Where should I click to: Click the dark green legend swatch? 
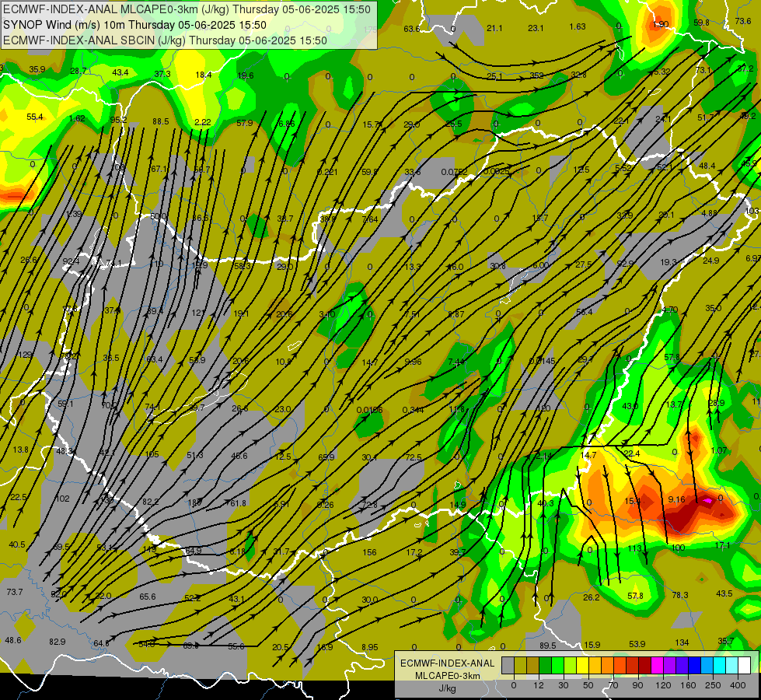(x=545, y=665)
